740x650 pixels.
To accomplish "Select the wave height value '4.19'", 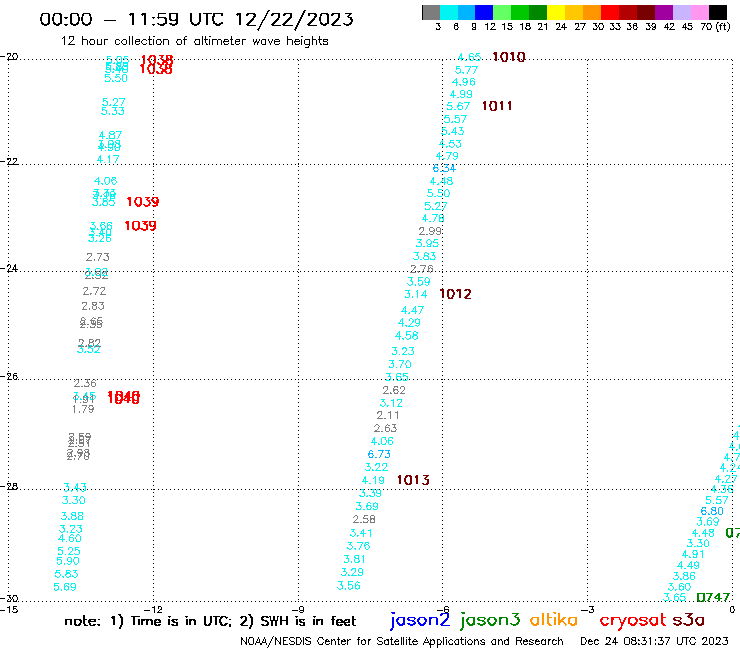I will pos(373,480).
